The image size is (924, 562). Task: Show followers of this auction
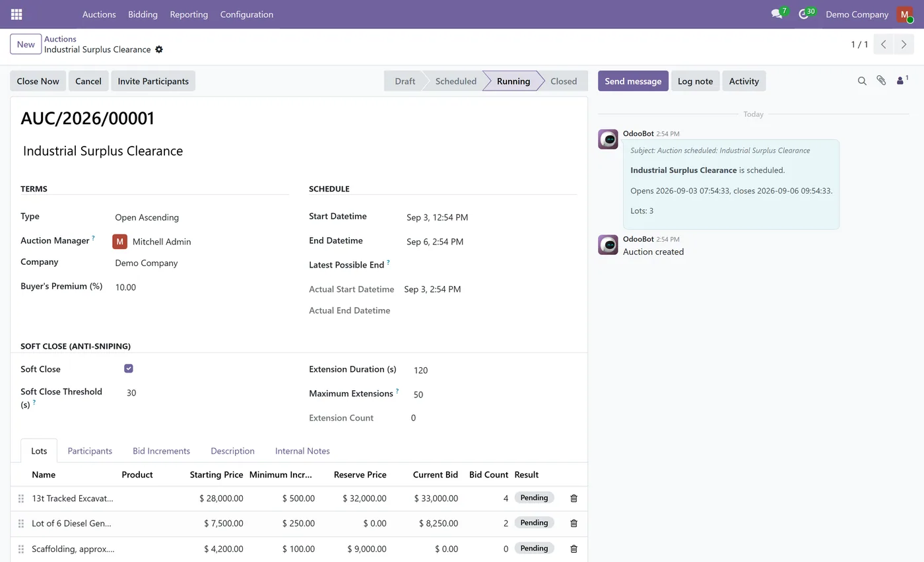pyautogui.click(x=902, y=81)
